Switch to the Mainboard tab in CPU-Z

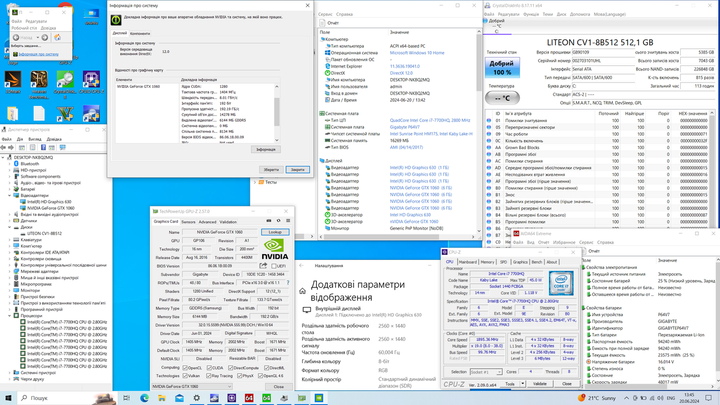pyautogui.click(x=467, y=262)
